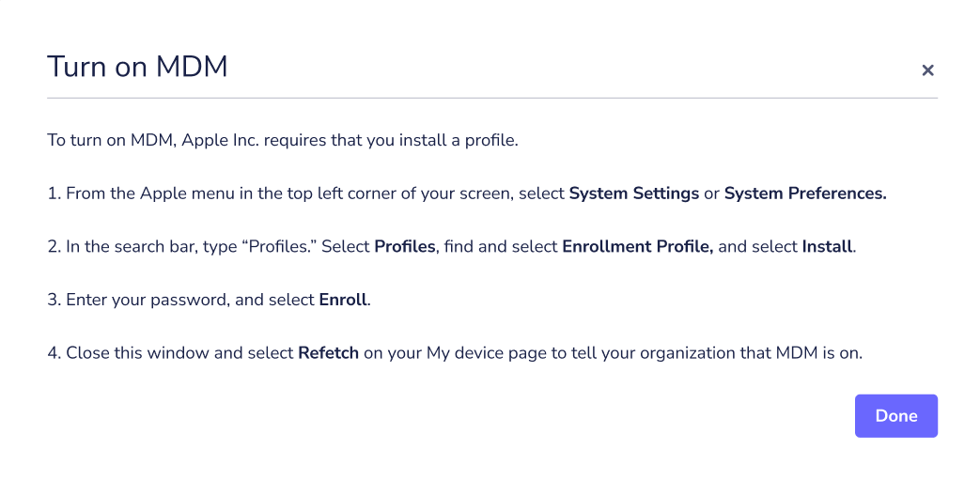This screenshot has width=980, height=480.
Task: Click the bold 'System Settings' text
Action: pyautogui.click(x=633, y=194)
